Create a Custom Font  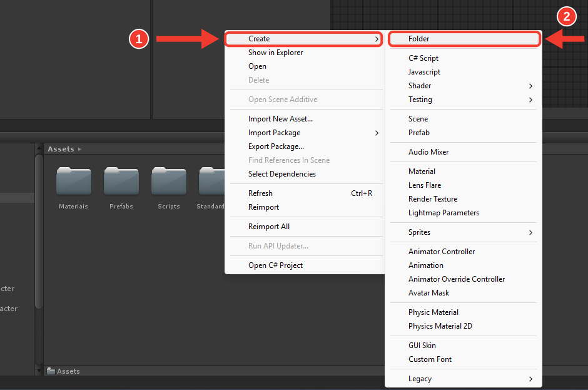464,359
